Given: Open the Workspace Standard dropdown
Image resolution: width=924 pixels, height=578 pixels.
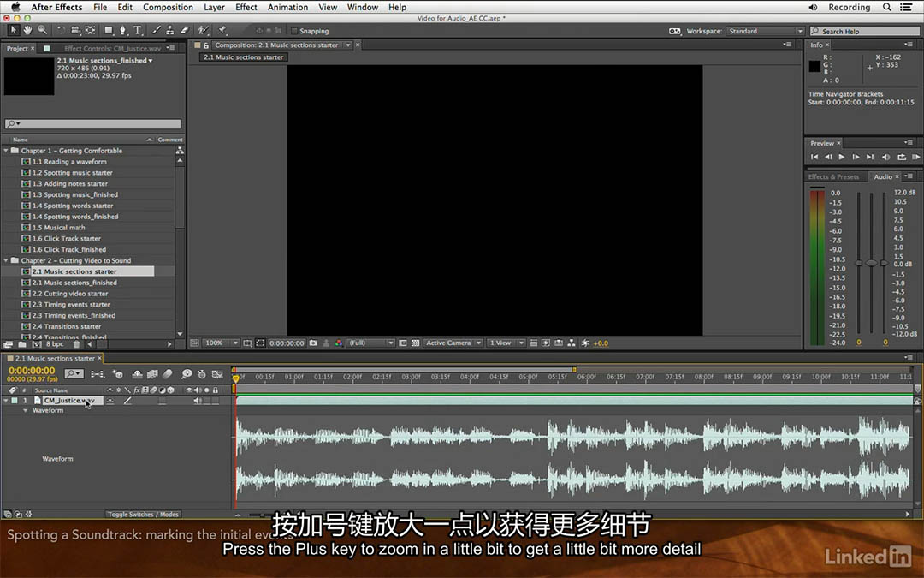Looking at the screenshot, I should 765,31.
